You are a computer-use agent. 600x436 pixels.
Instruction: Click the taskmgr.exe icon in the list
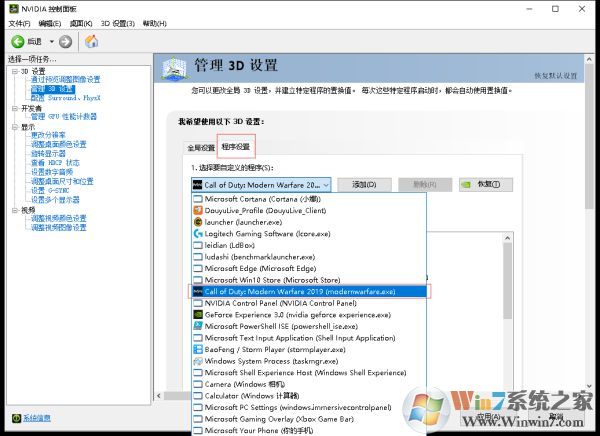tap(198, 361)
